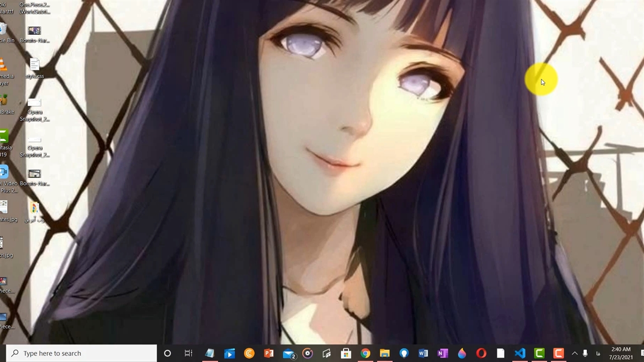Select the style.css desktop file

(34, 69)
